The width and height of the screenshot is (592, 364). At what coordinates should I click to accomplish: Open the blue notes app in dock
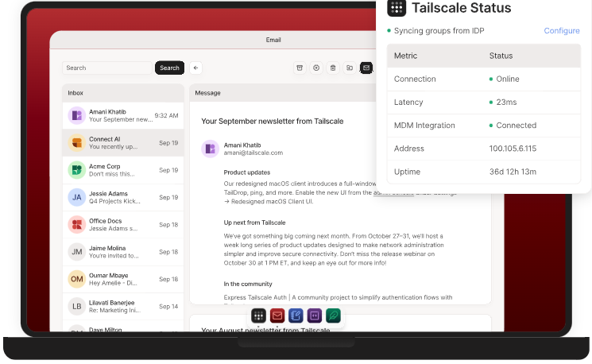[296, 316]
